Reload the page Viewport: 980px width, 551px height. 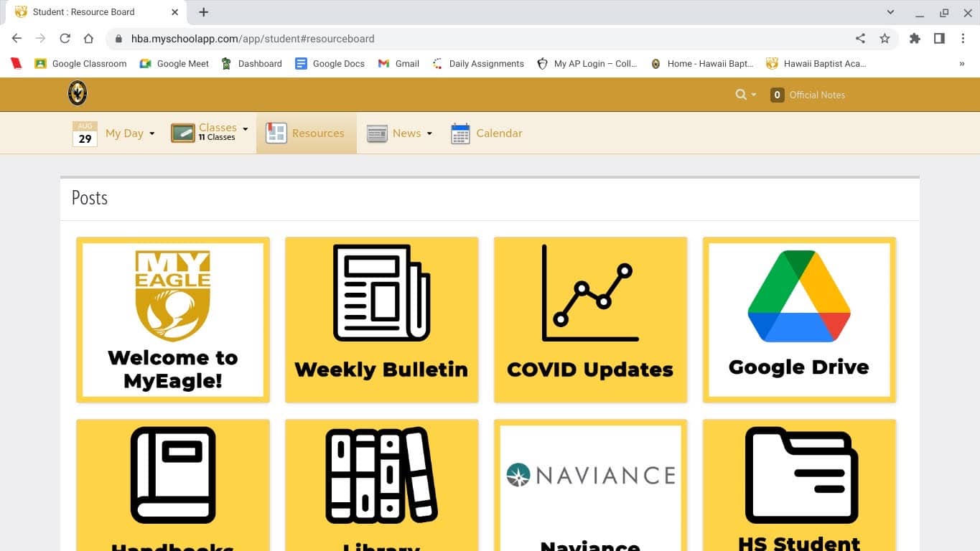(65, 39)
